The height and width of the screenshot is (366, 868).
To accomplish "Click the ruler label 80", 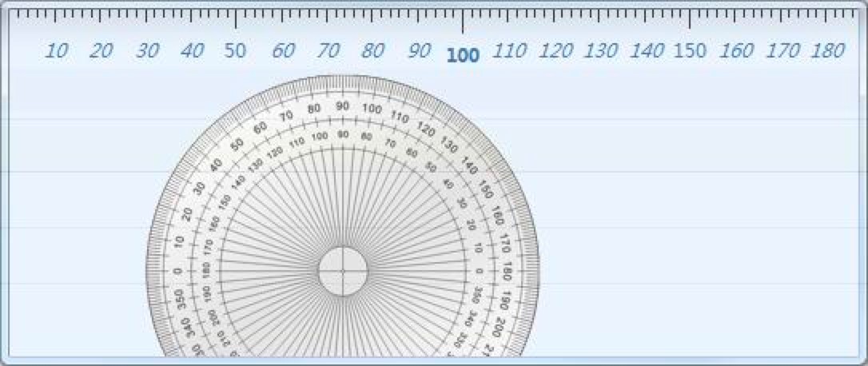I will coord(372,51).
